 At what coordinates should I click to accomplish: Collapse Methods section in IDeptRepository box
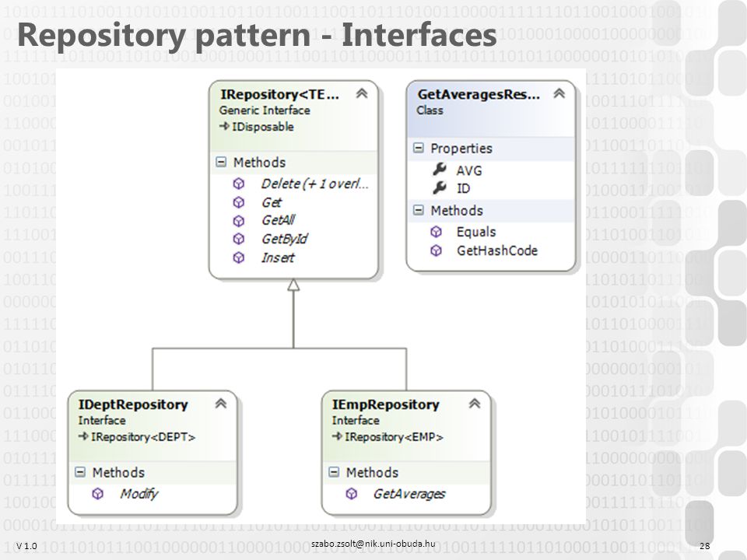80,472
